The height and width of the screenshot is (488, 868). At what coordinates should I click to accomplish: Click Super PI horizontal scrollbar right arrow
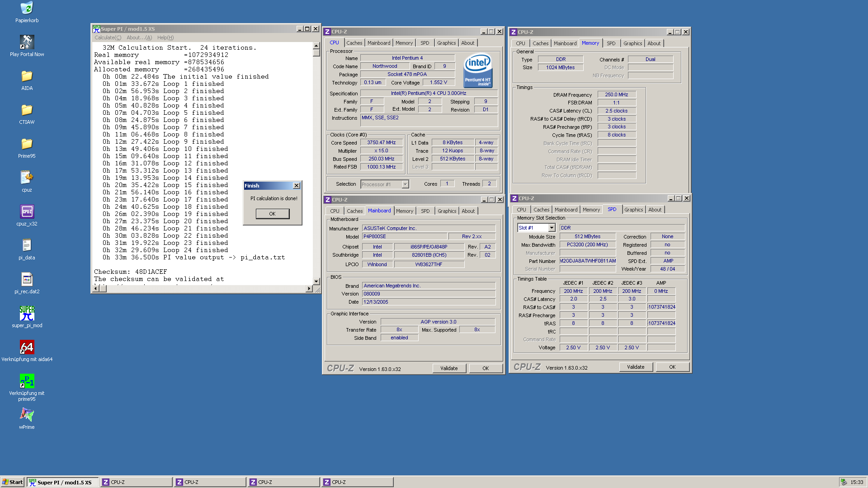(309, 288)
